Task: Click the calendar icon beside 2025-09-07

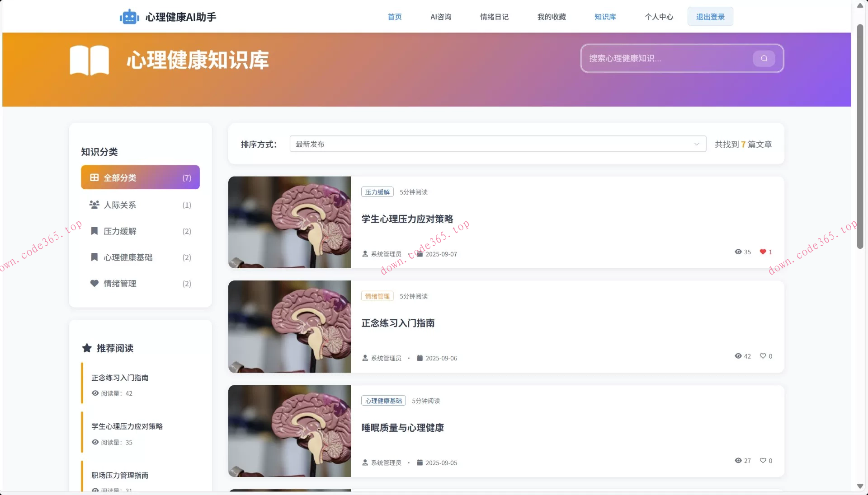Action: 420,254
